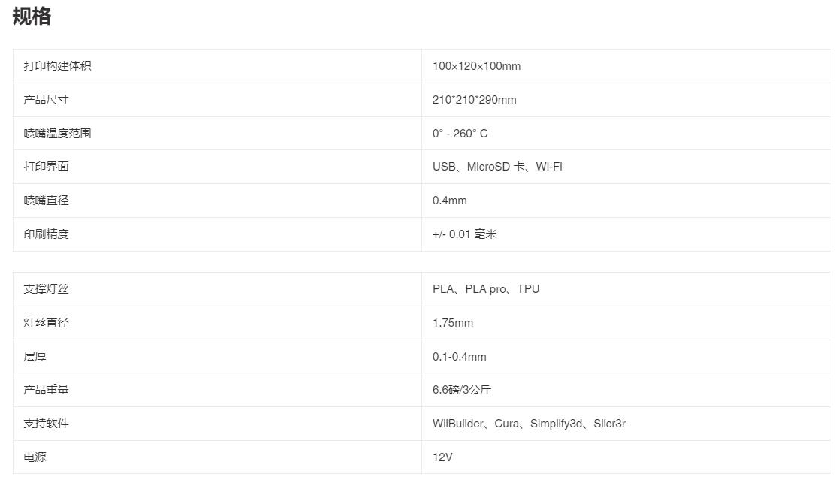Click the 规格 heading
Screen dimensions: 839x504
point(32,17)
